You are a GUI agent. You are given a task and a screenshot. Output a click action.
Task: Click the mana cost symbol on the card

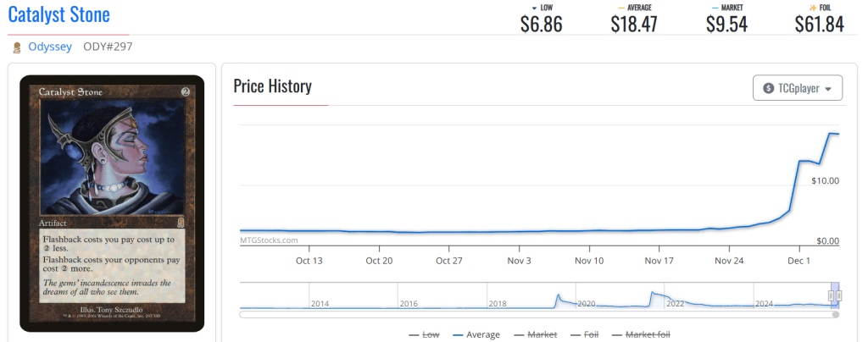pos(186,91)
